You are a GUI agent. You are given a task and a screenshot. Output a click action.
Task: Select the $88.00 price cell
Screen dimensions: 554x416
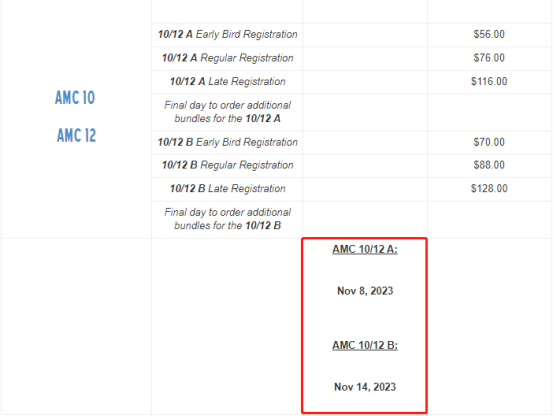click(x=489, y=165)
